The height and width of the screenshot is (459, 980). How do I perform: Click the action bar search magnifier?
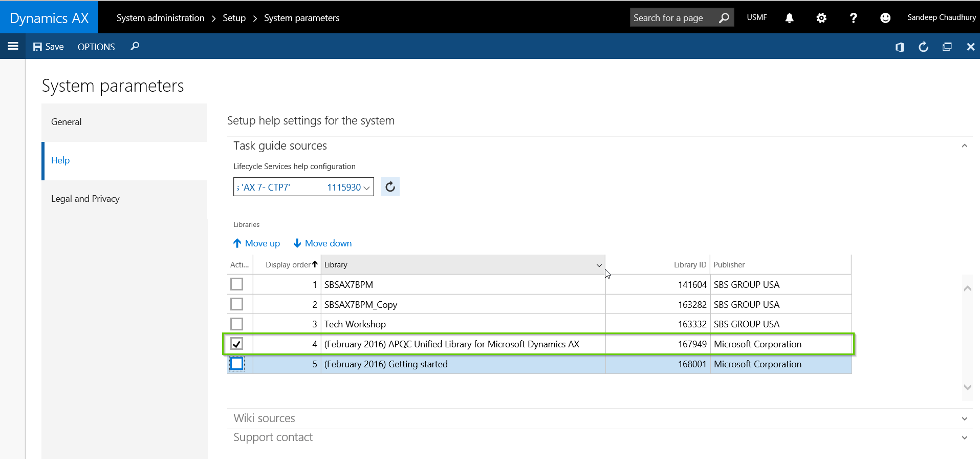click(135, 47)
